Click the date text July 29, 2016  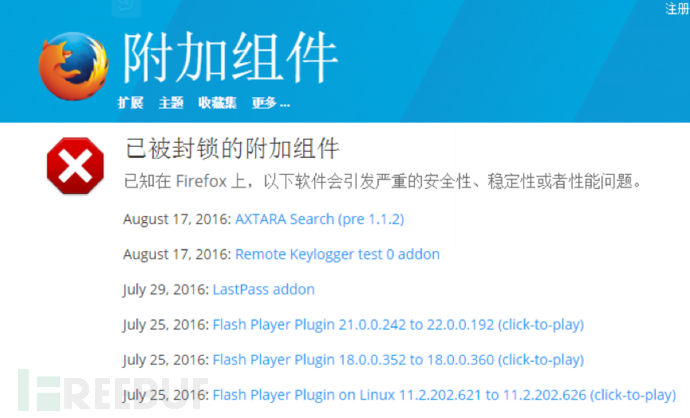165,290
